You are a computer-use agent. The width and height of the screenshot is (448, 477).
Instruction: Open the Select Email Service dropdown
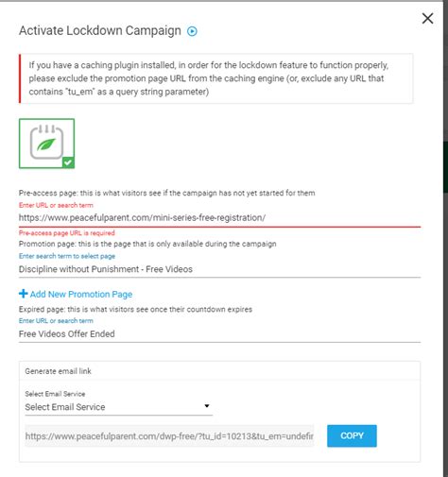click(118, 407)
